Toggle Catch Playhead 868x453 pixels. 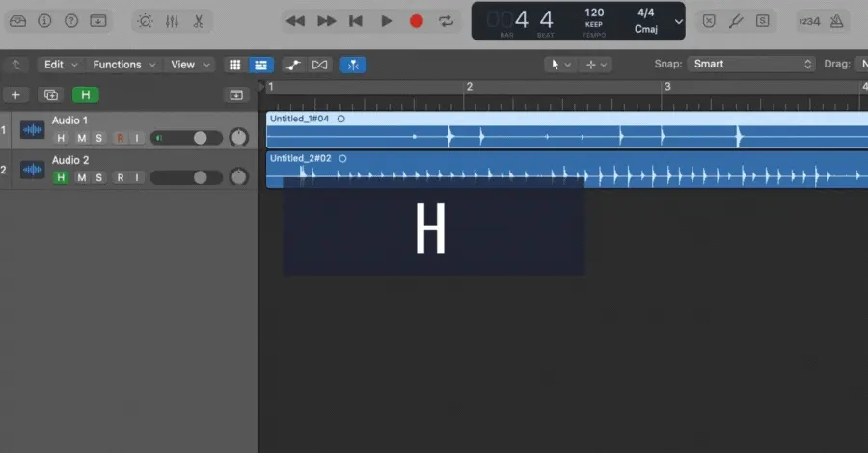[x=353, y=65]
